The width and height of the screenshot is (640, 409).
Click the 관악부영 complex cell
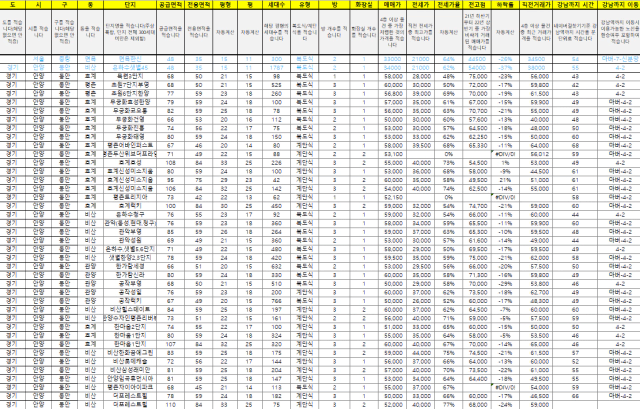[130, 232]
